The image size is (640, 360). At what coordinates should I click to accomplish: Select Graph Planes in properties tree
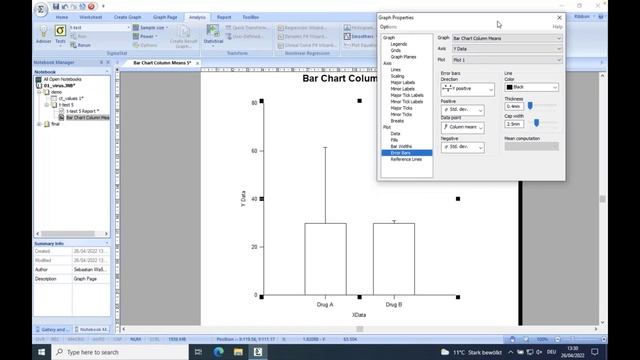pos(403,57)
